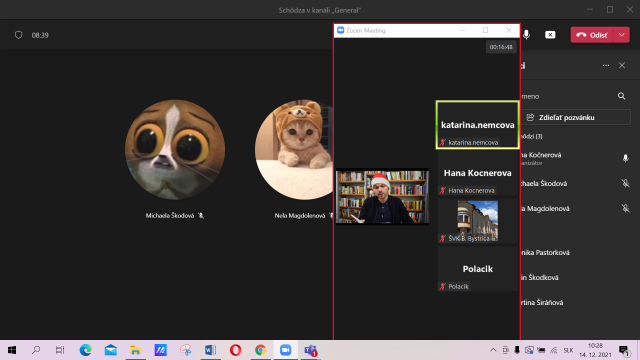Click the muted mic icon on the Polacik tile
The image size is (640, 360).
[x=443, y=287]
